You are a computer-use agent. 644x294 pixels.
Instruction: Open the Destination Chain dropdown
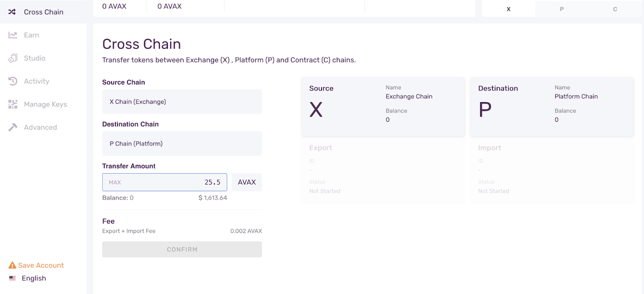point(182,144)
